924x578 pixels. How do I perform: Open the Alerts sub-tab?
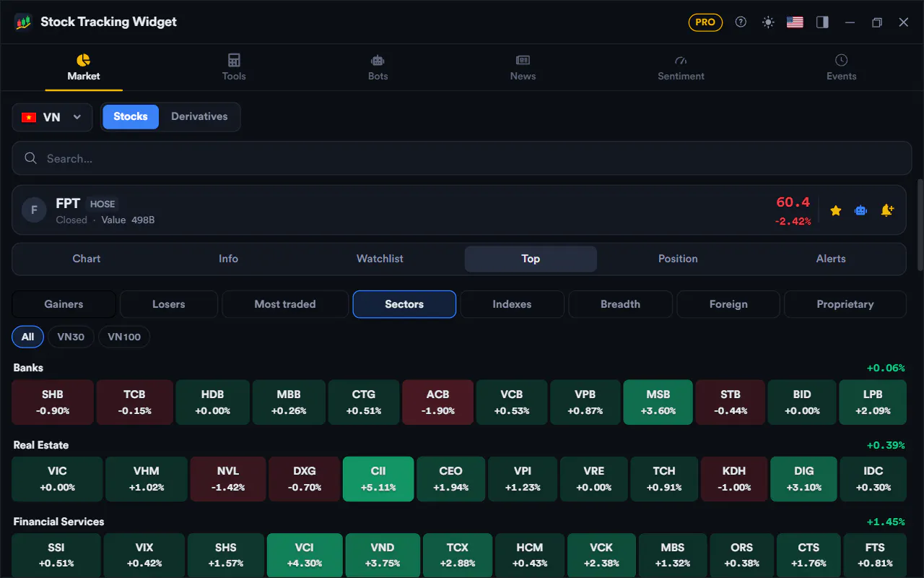pos(831,259)
